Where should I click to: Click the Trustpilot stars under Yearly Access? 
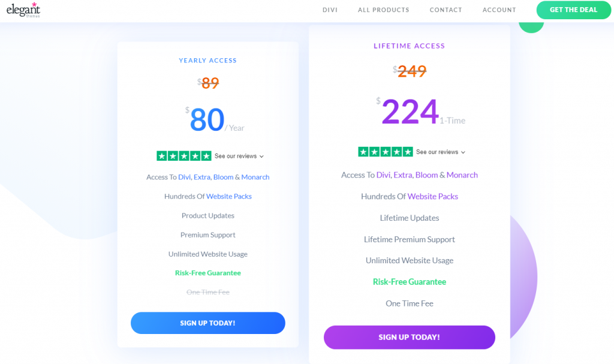[184, 156]
